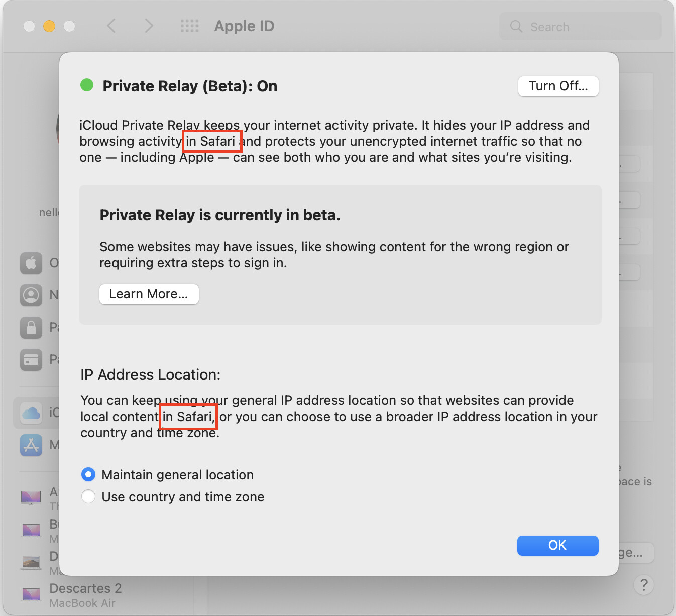Open Learn More about Private Relay
This screenshot has width=676, height=616.
(149, 294)
